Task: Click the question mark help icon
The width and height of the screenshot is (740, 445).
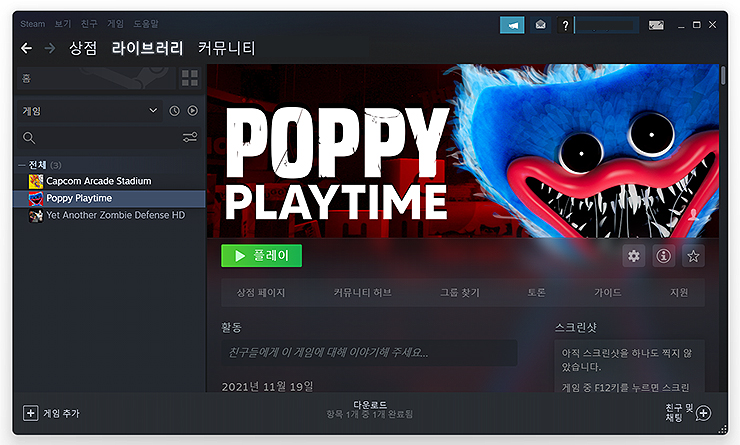Action: point(565,25)
